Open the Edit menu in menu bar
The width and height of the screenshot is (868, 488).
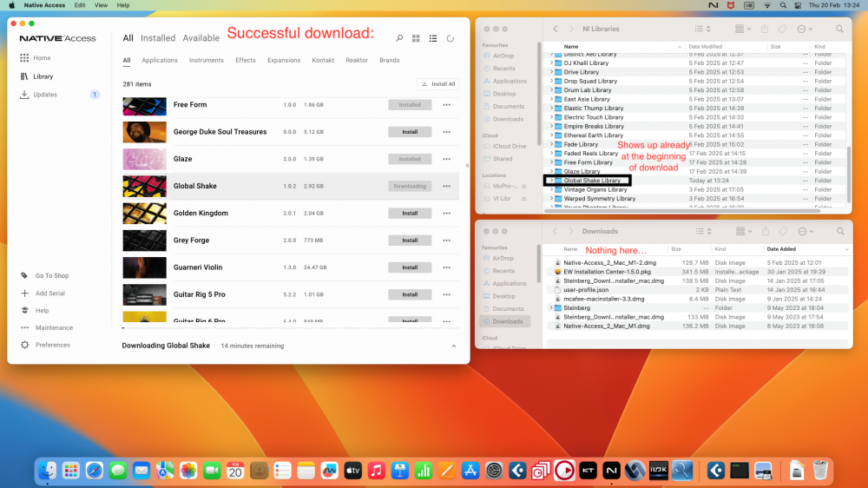[x=80, y=5]
